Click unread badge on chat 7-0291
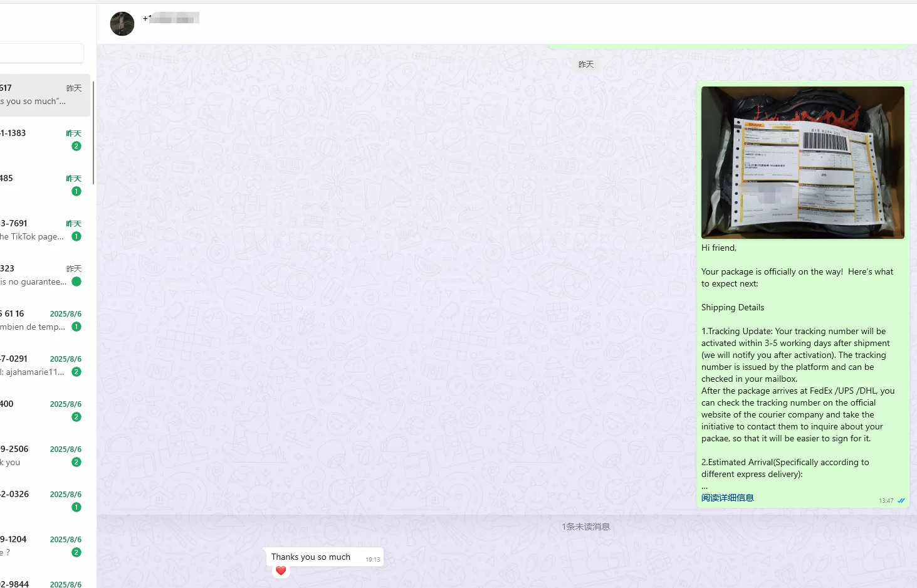 76,372
